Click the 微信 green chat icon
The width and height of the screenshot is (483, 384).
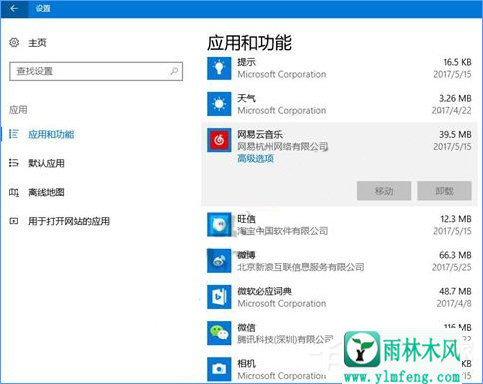(219, 333)
